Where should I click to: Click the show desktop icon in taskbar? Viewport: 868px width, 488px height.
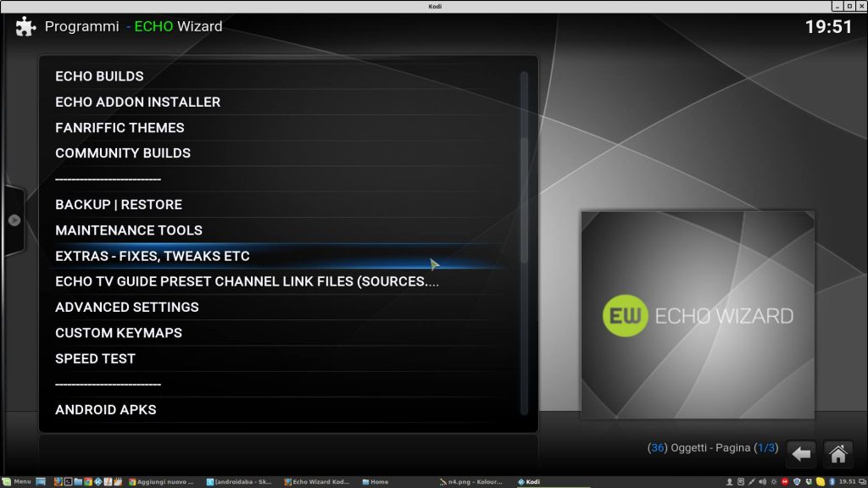click(41, 482)
